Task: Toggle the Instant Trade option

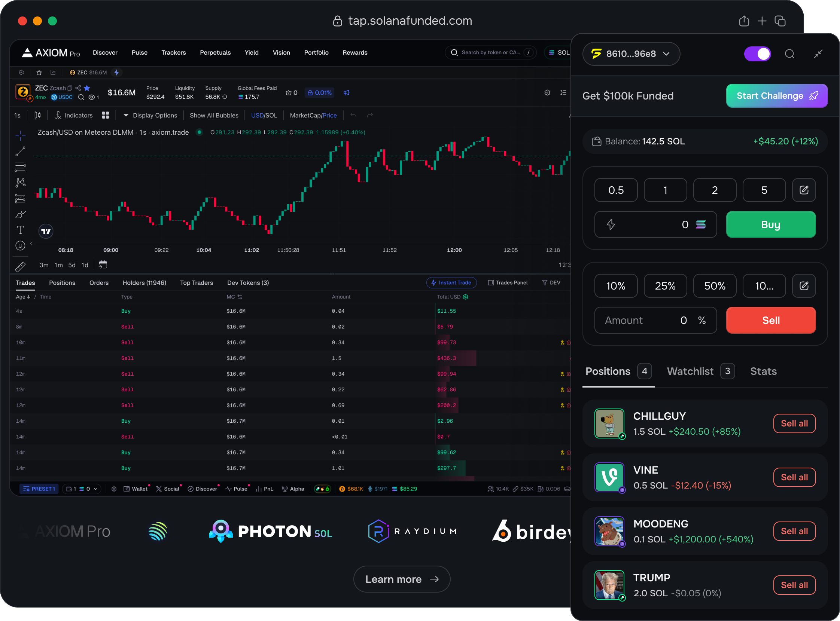Action: [x=451, y=283]
